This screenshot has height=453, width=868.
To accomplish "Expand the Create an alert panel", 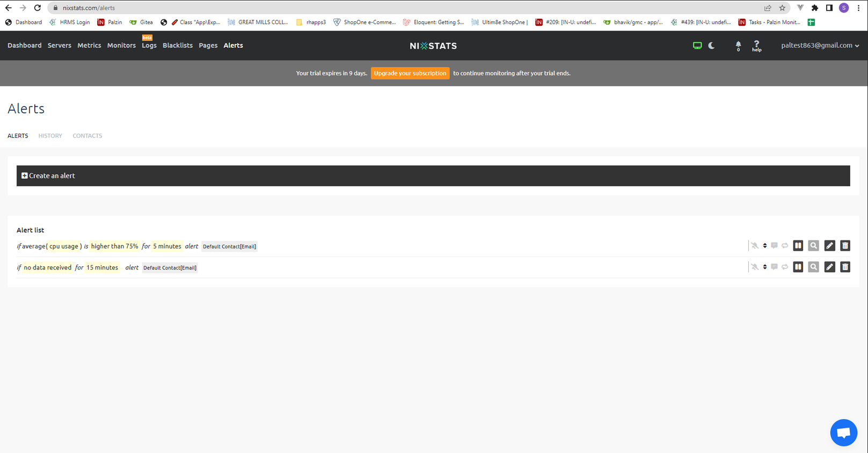I will tap(433, 176).
